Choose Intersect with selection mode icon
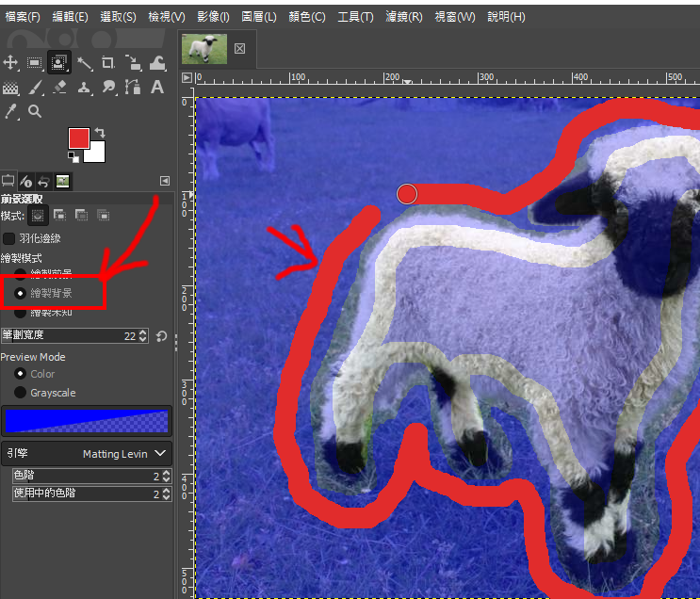Screen dimensions: 700x599 (103, 215)
